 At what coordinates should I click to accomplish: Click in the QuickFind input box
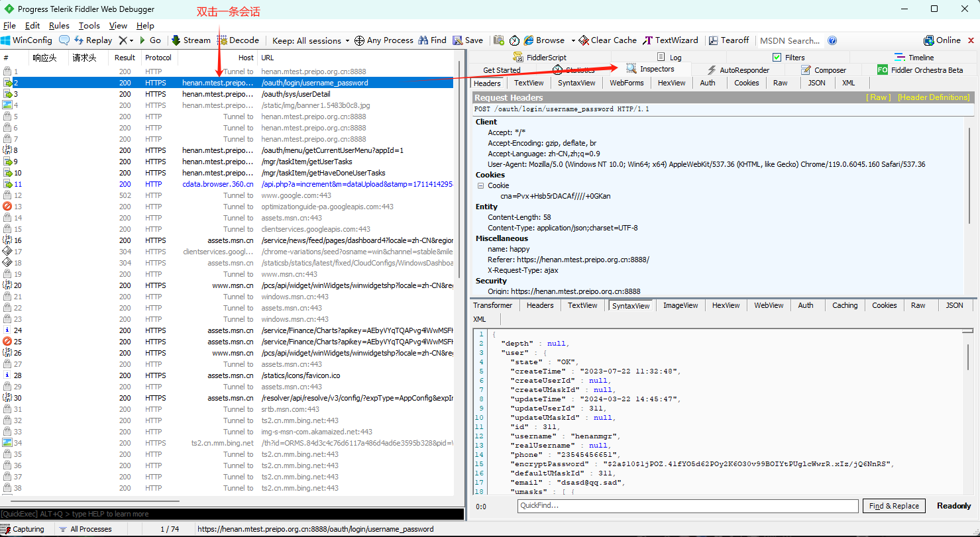(688, 506)
